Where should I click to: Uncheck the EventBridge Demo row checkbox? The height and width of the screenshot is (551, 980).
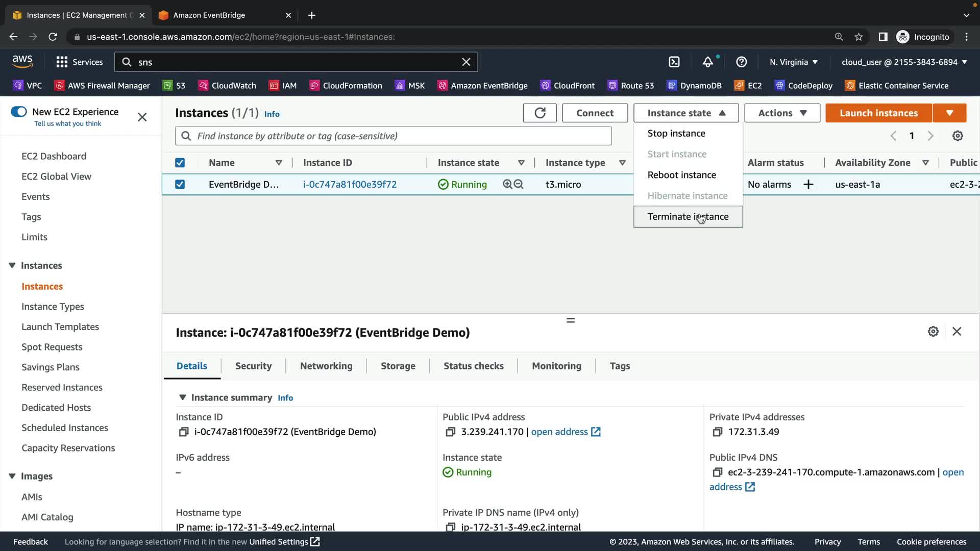pos(180,184)
